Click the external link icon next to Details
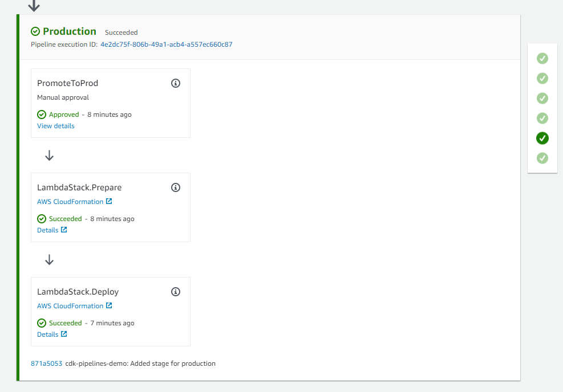Screen dimensions: 563x392 click(63, 230)
